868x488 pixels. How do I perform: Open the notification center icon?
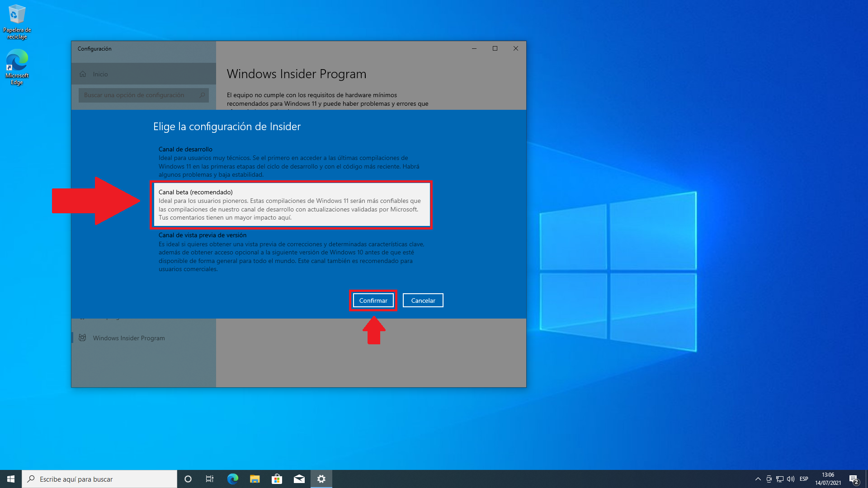(854, 479)
